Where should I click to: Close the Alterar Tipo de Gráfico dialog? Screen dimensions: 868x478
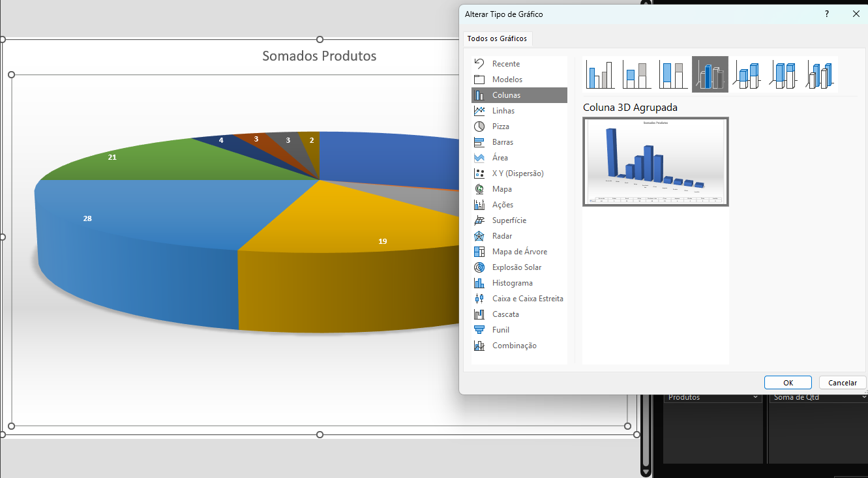[x=856, y=14]
